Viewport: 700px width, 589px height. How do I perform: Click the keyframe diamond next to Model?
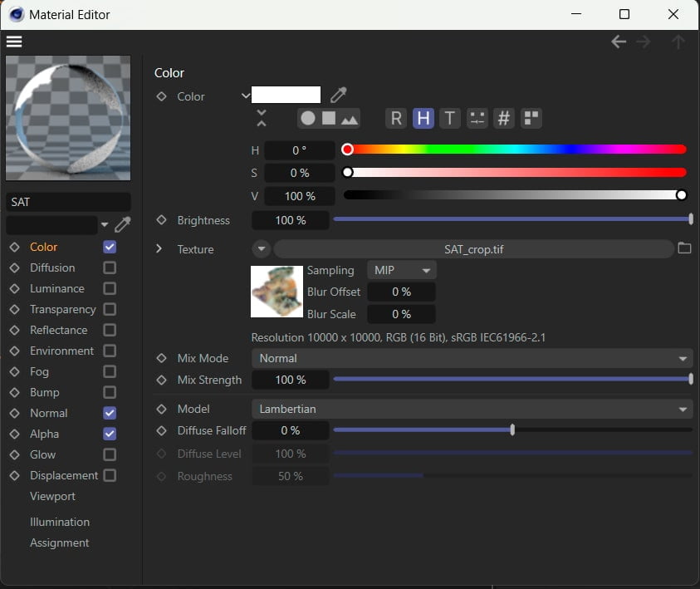click(x=161, y=409)
